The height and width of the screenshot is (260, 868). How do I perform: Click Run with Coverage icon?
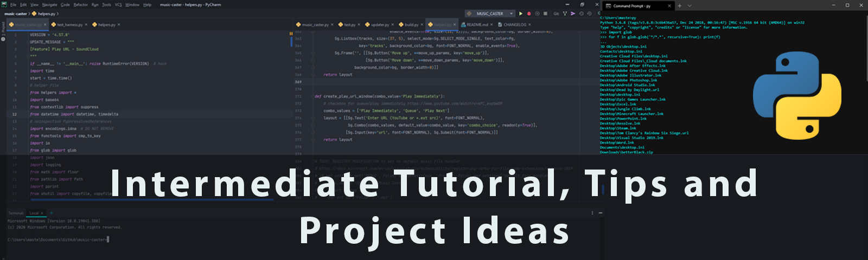[x=537, y=14]
